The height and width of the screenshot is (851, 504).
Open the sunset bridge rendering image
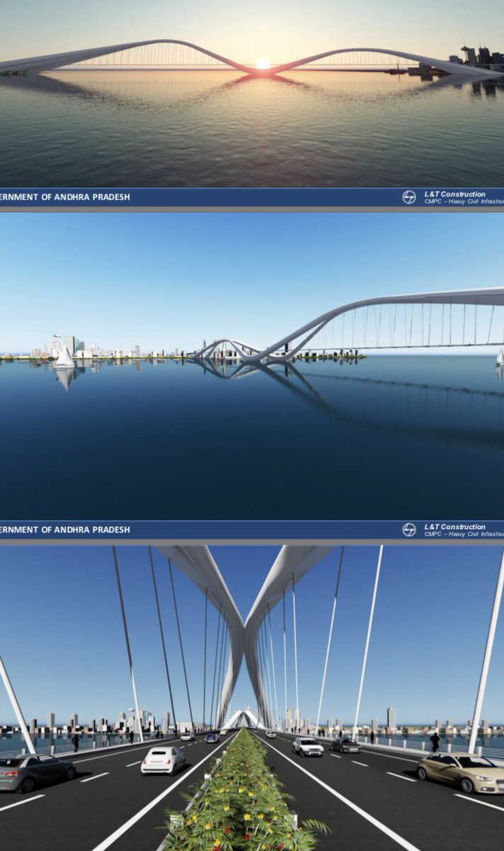coord(252,94)
